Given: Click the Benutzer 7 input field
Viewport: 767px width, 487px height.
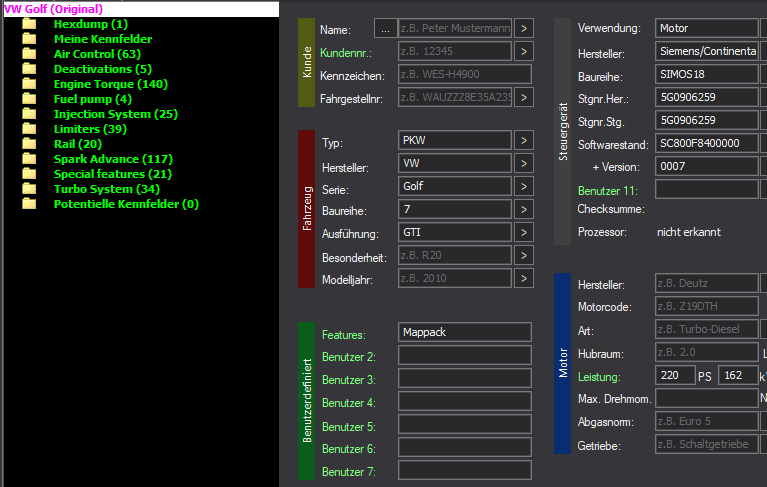Looking at the screenshot, I should point(465,470).
